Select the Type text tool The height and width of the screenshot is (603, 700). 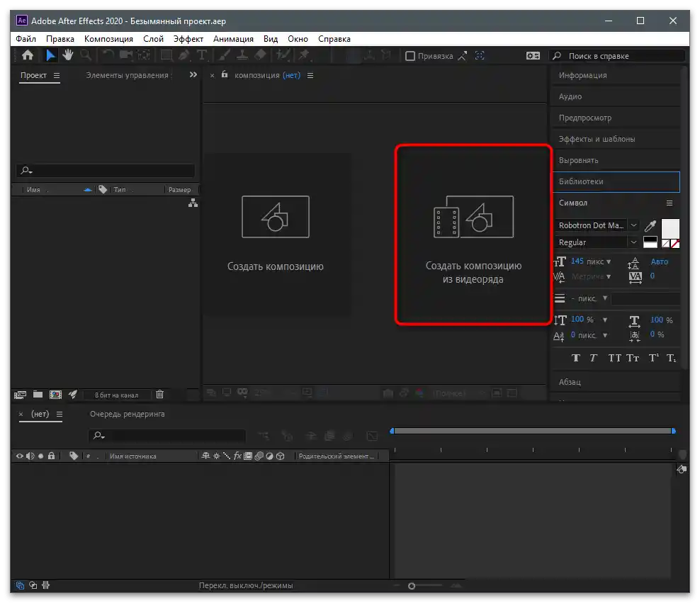pyautogui.click(x=202, y=55)
